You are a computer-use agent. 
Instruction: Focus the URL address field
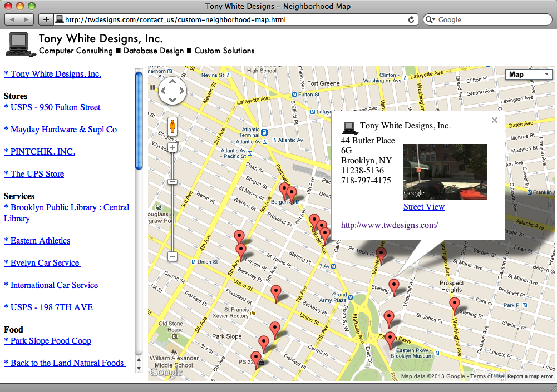click(234, 19)
